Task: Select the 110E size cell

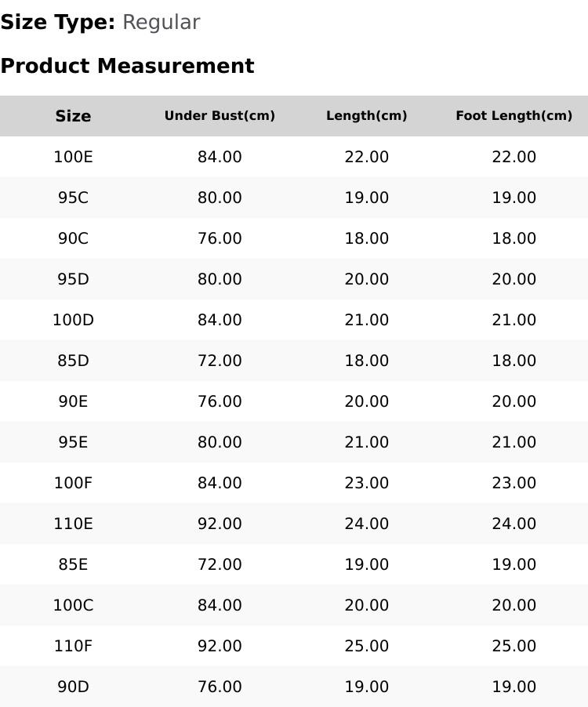Action: coord(73,524)
